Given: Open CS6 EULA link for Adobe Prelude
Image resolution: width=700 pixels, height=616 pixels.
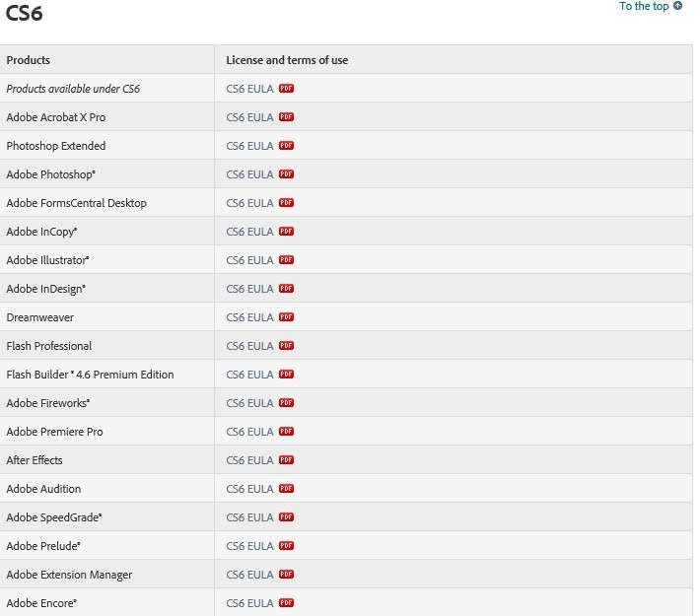Looking at the screenshot, I should (249, 546).
